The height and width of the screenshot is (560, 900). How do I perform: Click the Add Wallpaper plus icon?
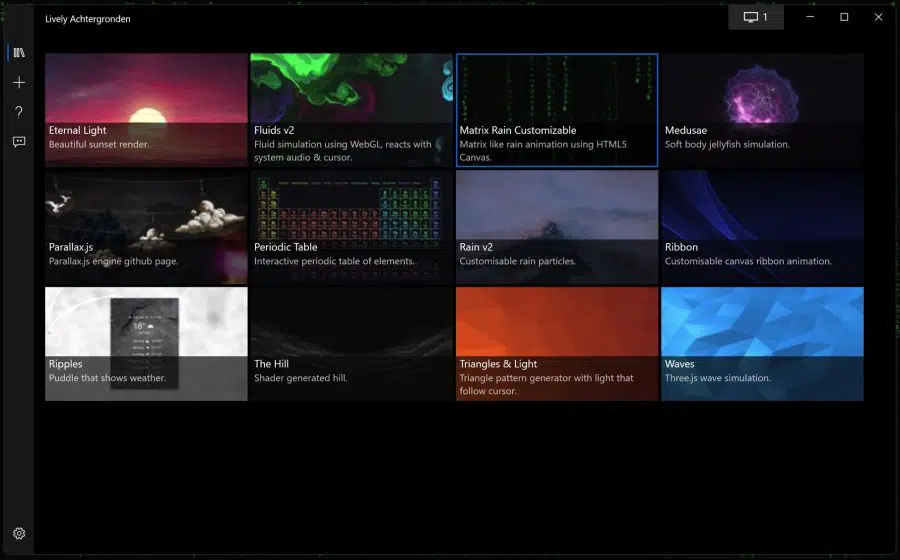19,83
